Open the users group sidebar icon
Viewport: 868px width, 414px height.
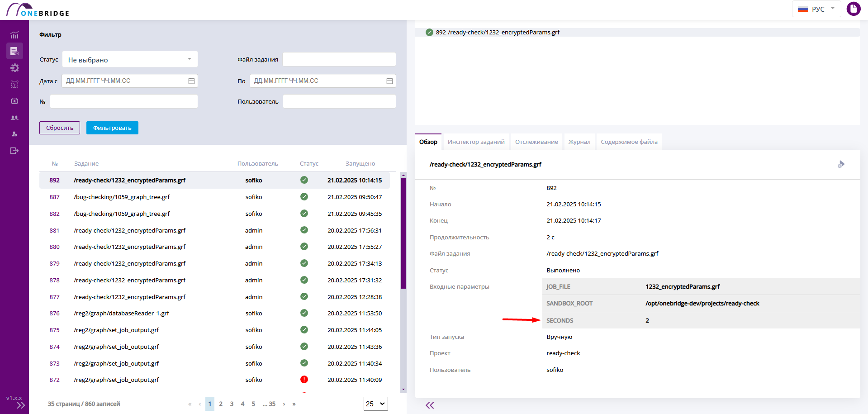pos(14,118)
